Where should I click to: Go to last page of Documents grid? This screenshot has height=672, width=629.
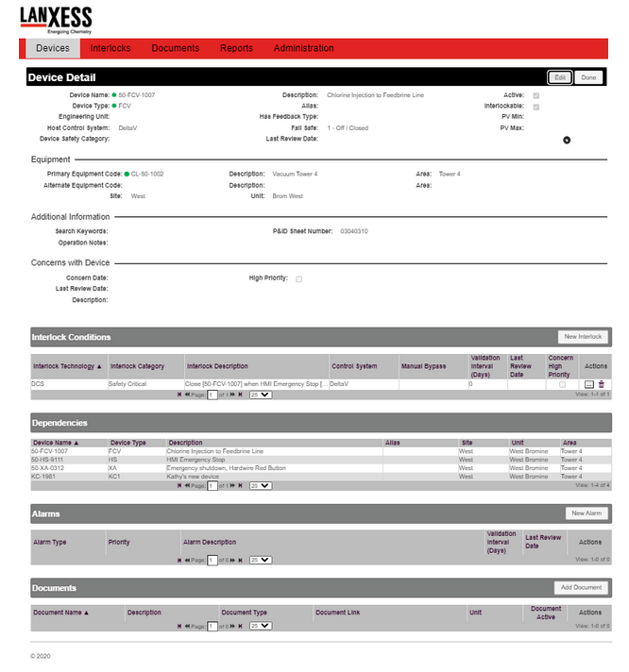(x=240, y=626)
